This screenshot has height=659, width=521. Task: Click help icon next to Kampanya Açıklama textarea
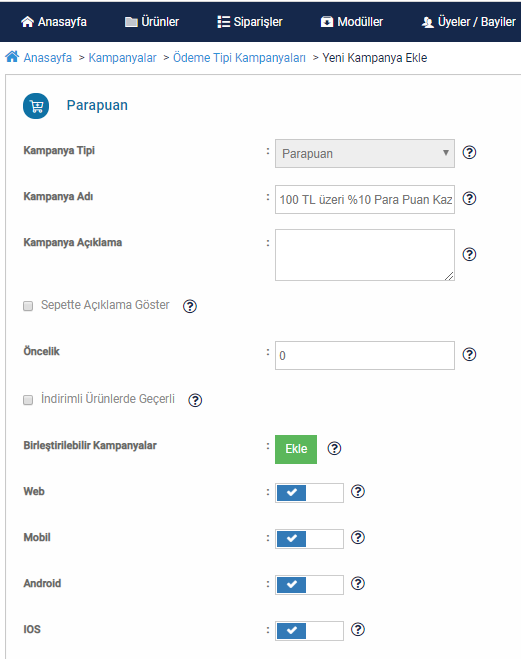469,254
